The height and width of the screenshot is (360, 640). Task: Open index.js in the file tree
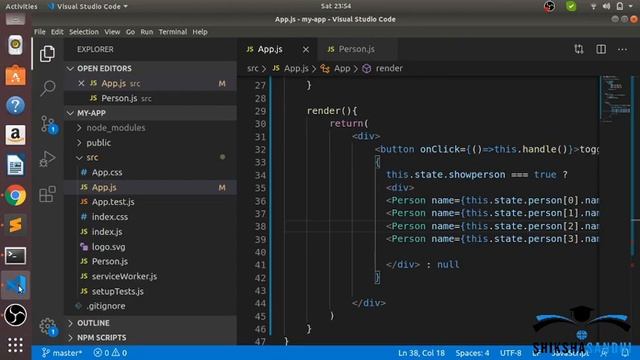click(150, 232)
